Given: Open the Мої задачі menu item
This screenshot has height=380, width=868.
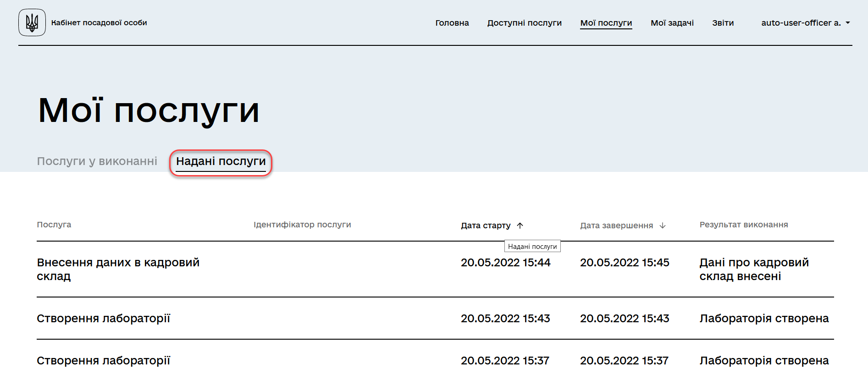Looking at the screenshot, I should [x=672, y=23].
